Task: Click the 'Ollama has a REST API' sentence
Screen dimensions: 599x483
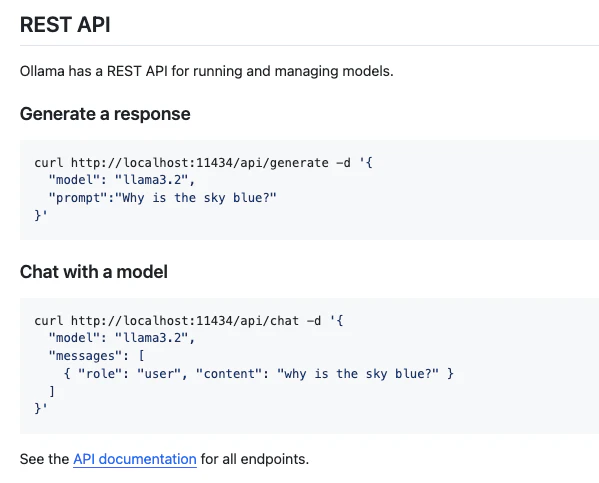Action: (207, 71)
